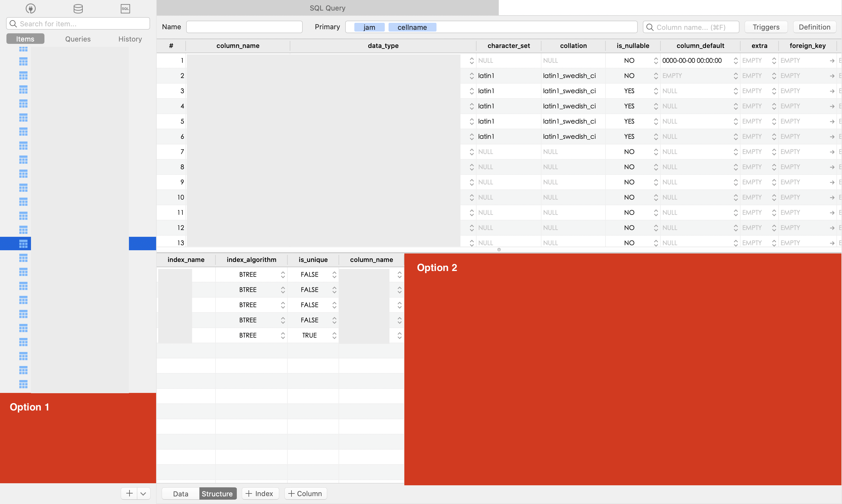Open the table Definition

coord(814,27)
